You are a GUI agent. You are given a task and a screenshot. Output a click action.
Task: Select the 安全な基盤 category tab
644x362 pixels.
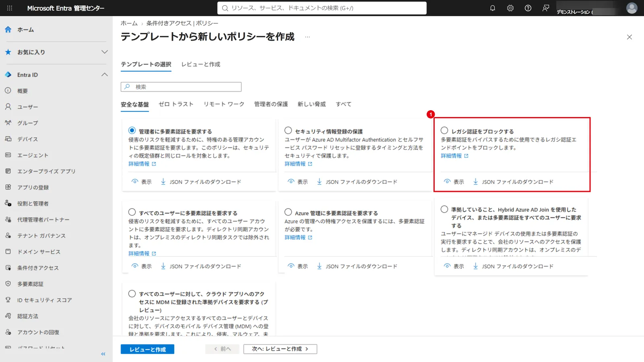coord(135,104)
